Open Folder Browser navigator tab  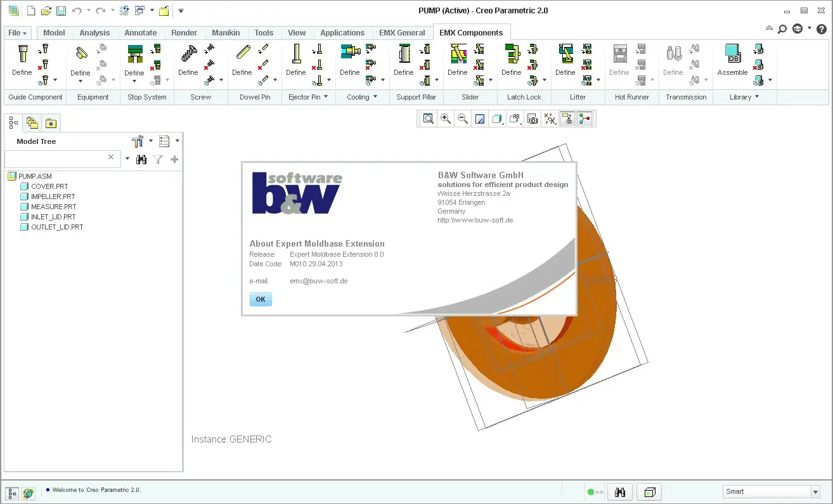(x=32, y=123)
